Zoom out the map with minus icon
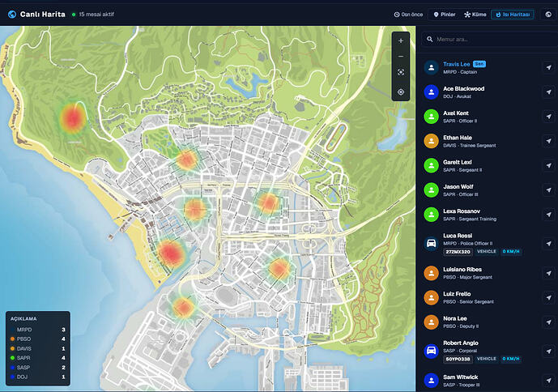The image size is (558, 392). click(401, 56)
